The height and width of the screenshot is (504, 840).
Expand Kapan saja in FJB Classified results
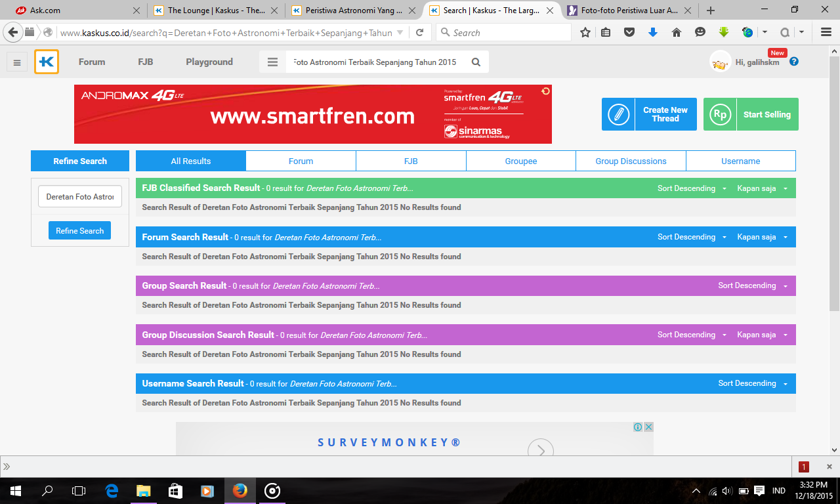point(762,188)
